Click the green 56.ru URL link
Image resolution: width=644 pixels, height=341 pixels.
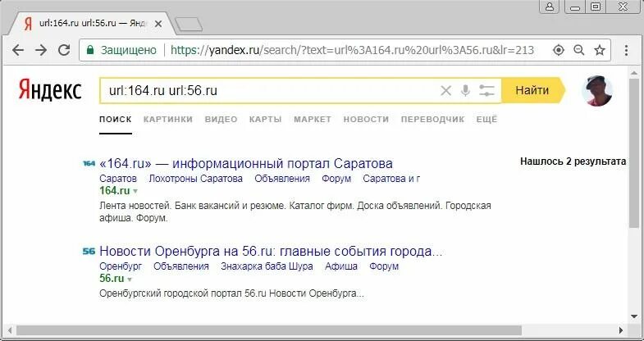pyautogui.click(x=112, y=279)
